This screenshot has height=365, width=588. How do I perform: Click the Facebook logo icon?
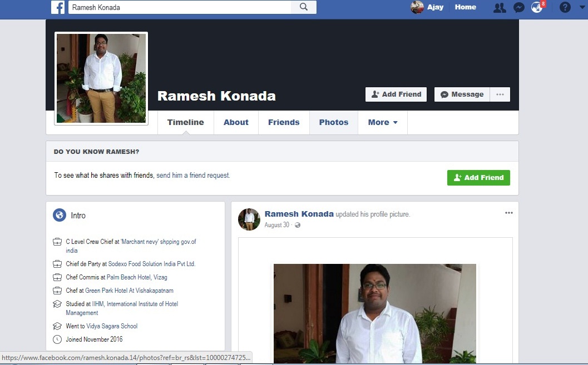pyautogui.click(x=58, y=7)
